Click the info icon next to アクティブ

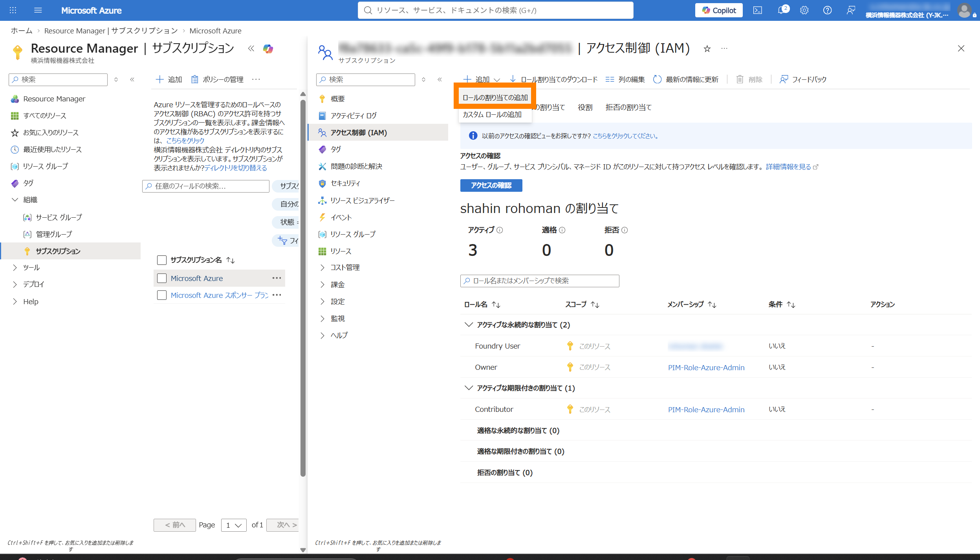coord(500,230)
